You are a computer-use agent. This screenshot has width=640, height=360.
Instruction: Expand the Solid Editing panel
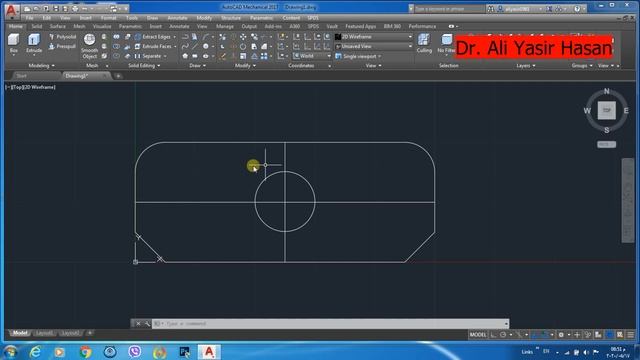[144, 66]
